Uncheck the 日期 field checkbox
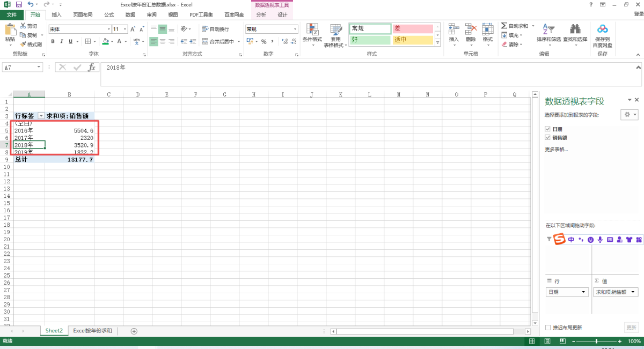644x349 pixels. point(548,129)
